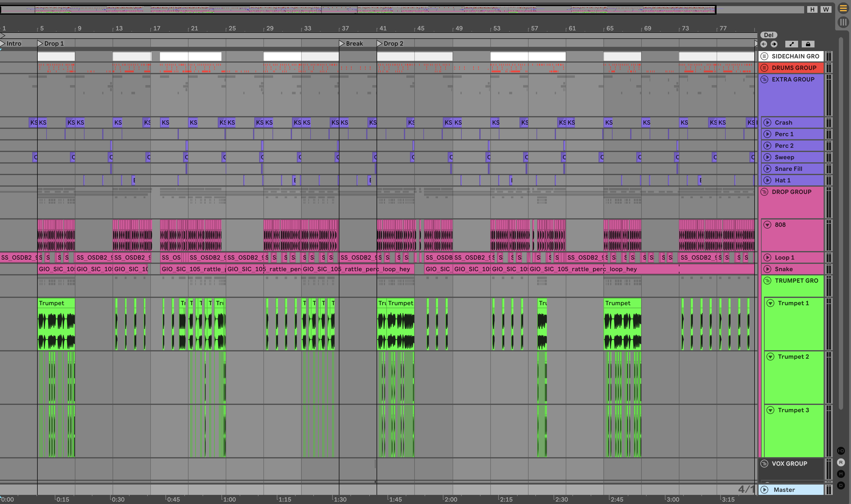Image resolution: width=851 pixels, height=504 pixels.
Task: Fold the Trumpet 2 track
Action: (770, 357)
